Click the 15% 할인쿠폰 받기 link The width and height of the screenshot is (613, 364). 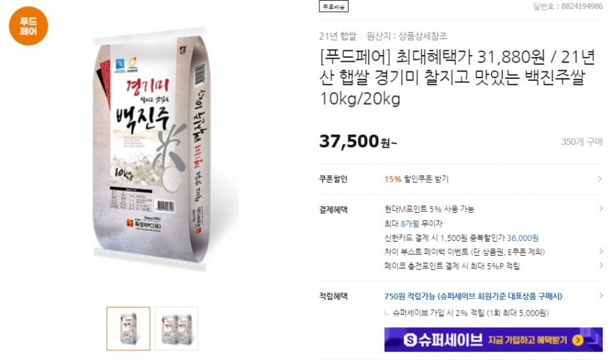coord(416,179)
